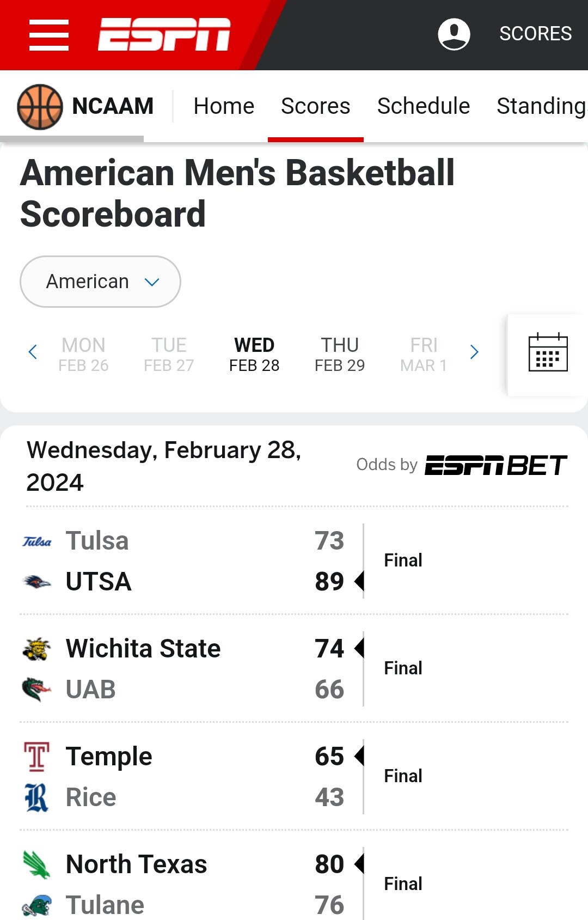Open the Tulsa team link
Screen dimensions: 588x920
[97, 541]
